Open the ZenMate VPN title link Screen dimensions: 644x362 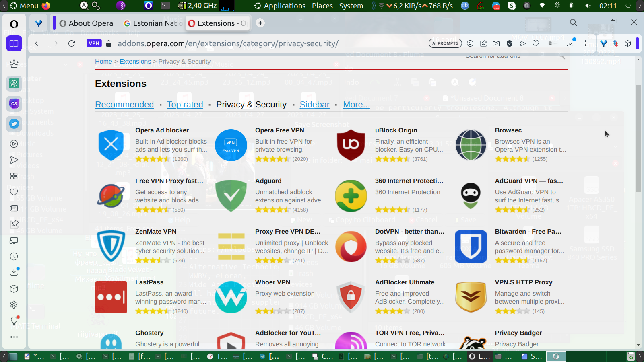(156, 232)
